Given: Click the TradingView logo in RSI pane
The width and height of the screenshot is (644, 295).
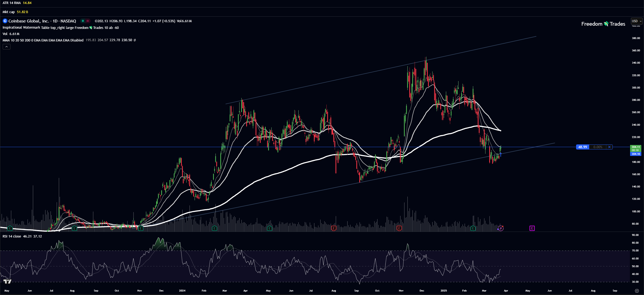Looking at the screenshot, I should (7, 281).
